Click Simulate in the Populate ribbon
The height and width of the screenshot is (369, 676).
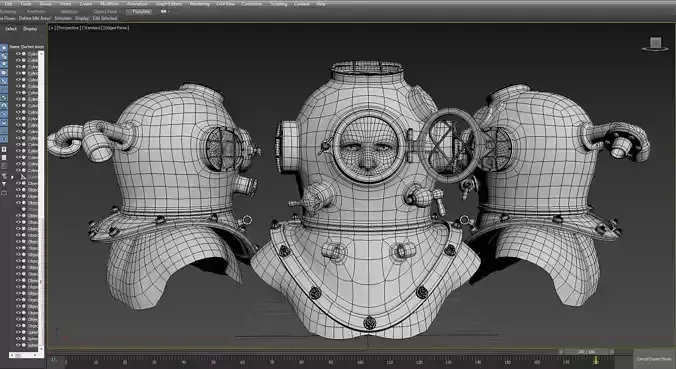63,19
